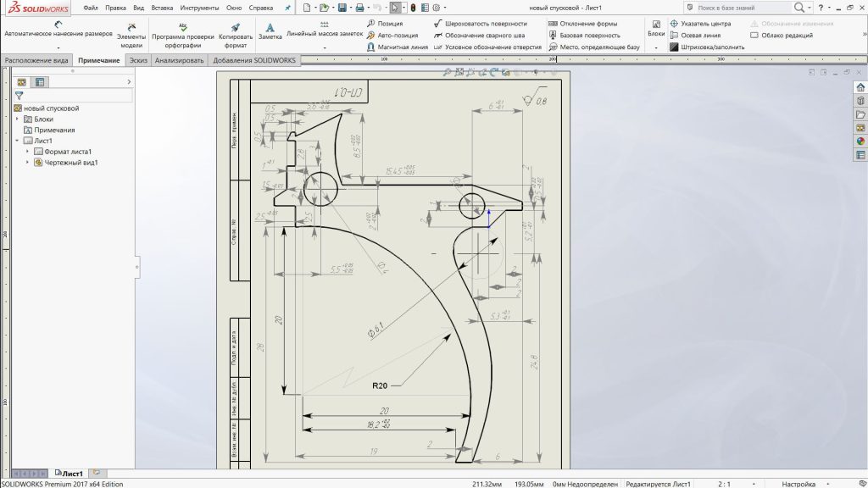Select the Магнитная линия tool
Viewport: 868px width, 488px height.
tap(398, 47)
